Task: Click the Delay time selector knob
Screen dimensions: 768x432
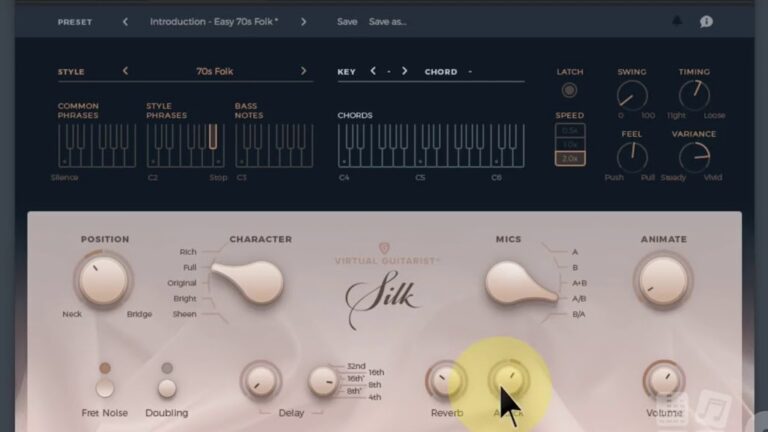Action: [x=322, y=381]
